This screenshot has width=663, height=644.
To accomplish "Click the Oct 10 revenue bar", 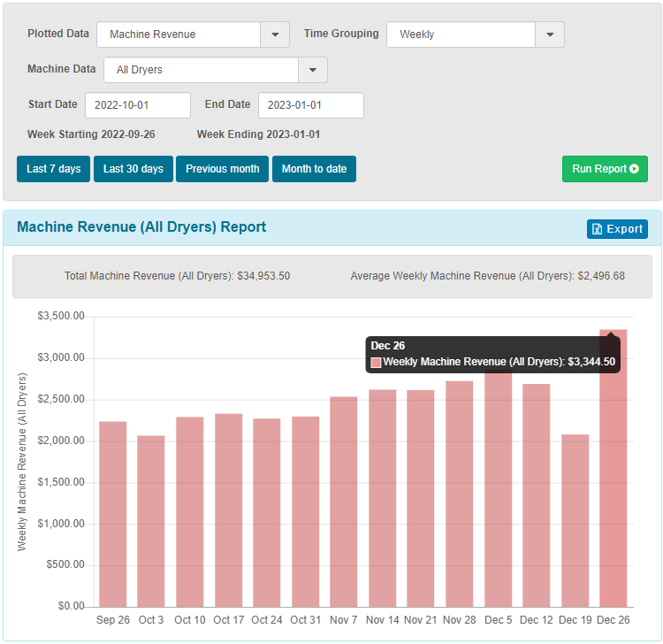I will [190, 512].
